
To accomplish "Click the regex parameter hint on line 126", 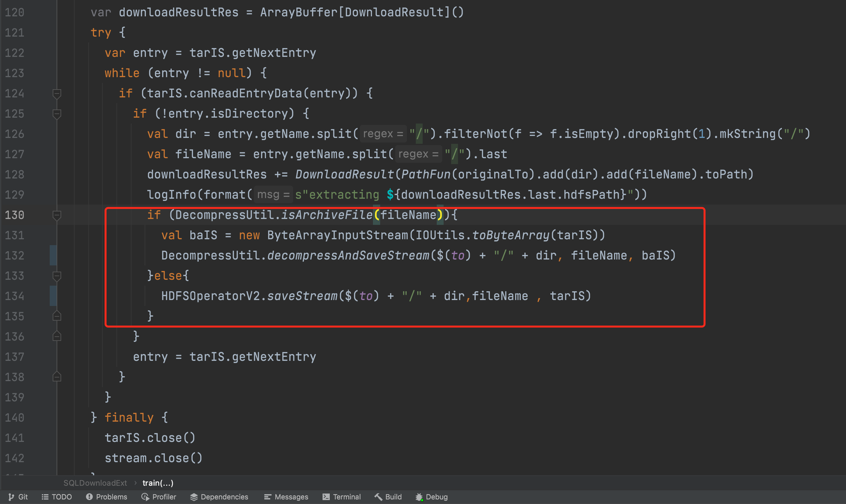I will pyautogui.click(x=383, y=133).
